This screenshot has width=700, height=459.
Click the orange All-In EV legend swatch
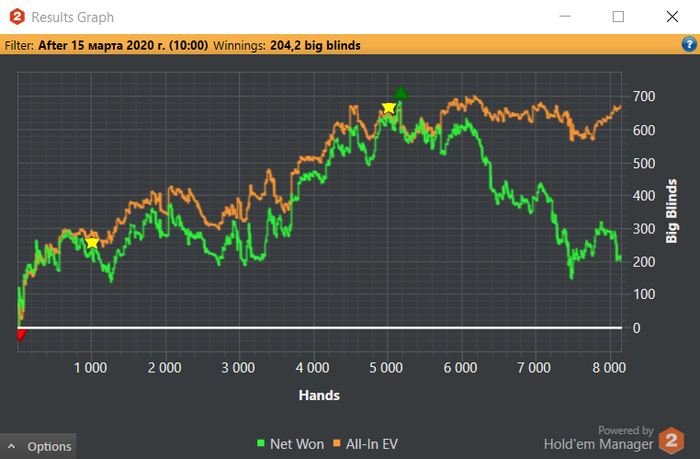337,443
